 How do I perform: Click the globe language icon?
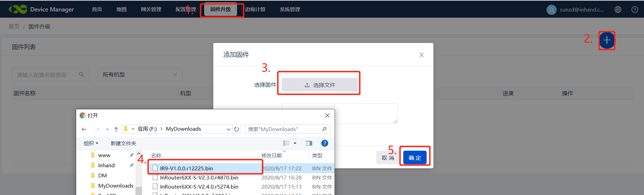coord(618,9)
